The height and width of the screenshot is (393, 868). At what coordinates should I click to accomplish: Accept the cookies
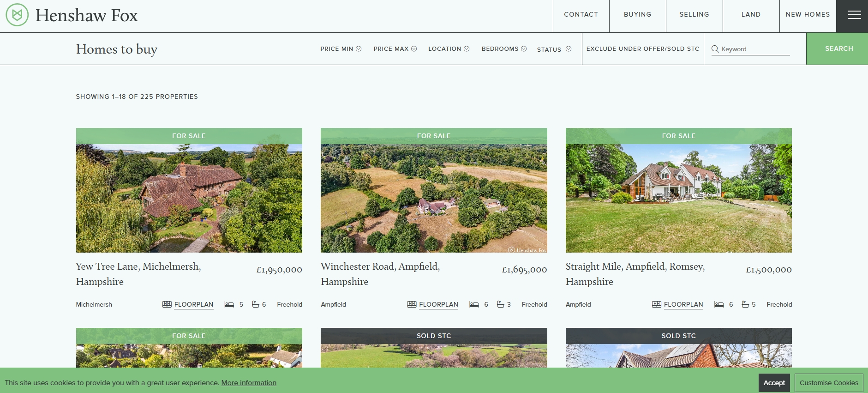774,383
